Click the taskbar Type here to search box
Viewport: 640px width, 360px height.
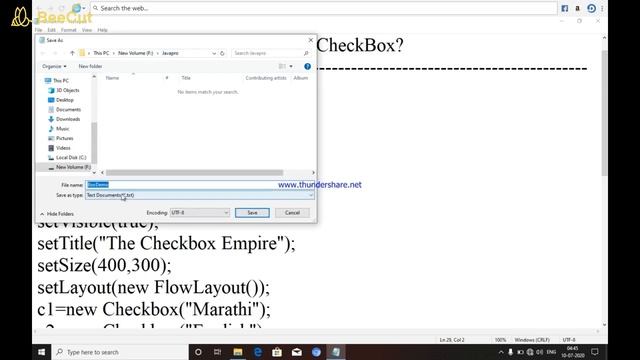click(x=120, y=352)
